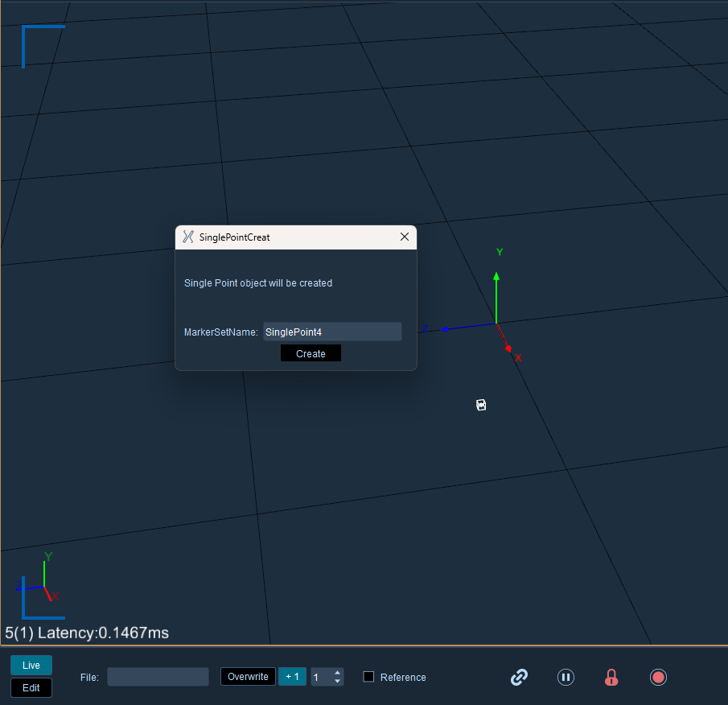Click the red X axis handle of gizmo
728x705 pixels.
[508, 348]
